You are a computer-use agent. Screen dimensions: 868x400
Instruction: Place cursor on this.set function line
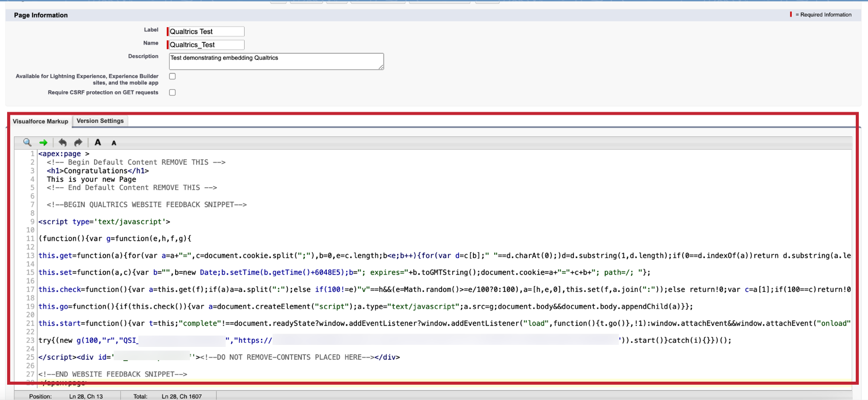[344, 272]
